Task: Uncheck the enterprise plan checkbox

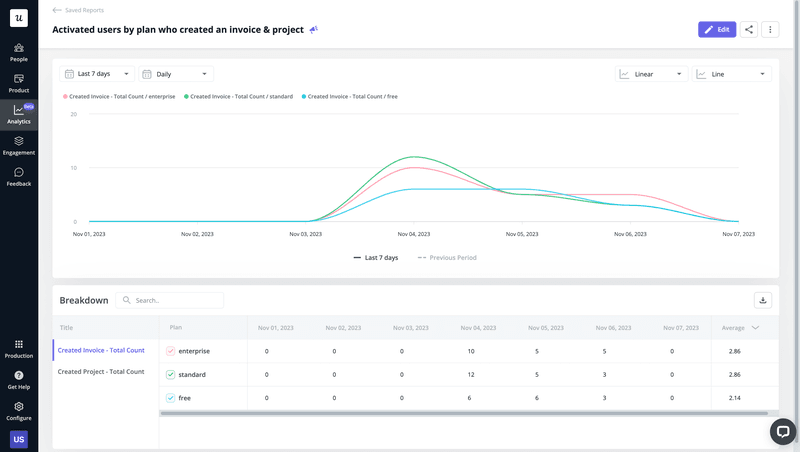Action: click(x=171, y=351)
